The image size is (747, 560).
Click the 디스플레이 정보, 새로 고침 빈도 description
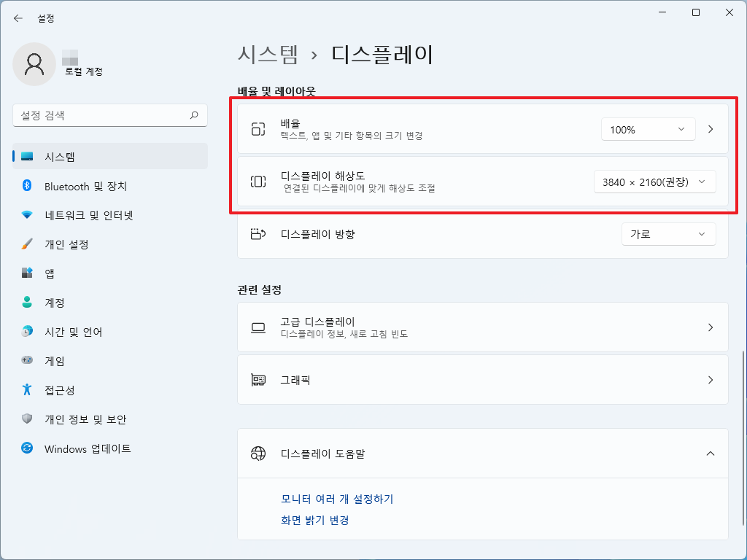coord(344,334)
